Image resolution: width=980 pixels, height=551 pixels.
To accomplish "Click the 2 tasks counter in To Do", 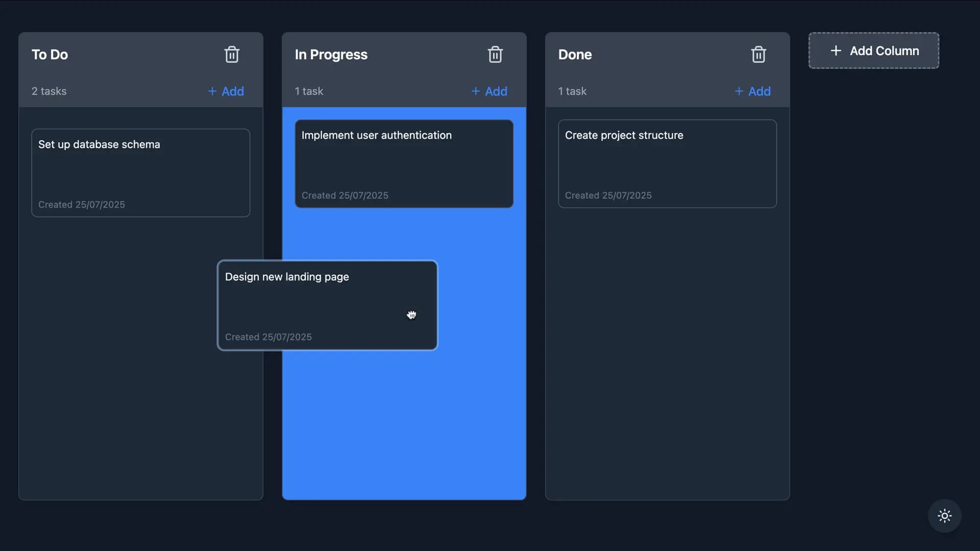I will pyautogui.click(x=48, y=91).
